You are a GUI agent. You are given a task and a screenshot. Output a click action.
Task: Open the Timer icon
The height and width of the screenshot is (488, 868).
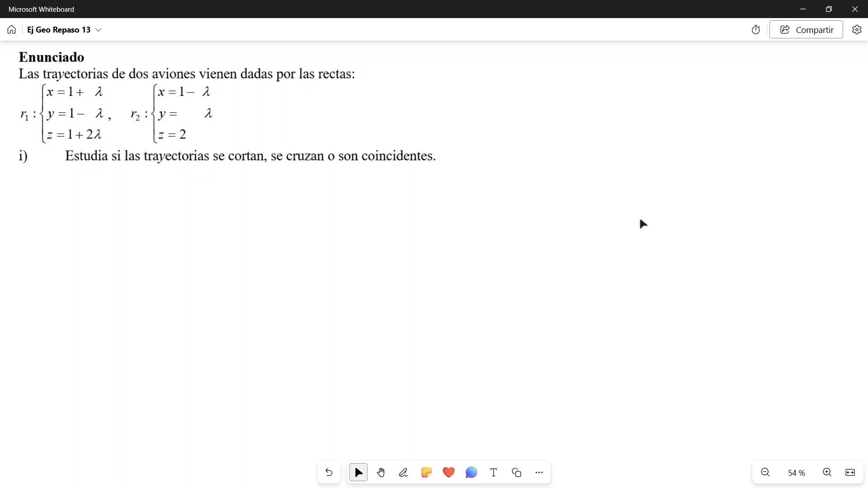click(756, 30)
